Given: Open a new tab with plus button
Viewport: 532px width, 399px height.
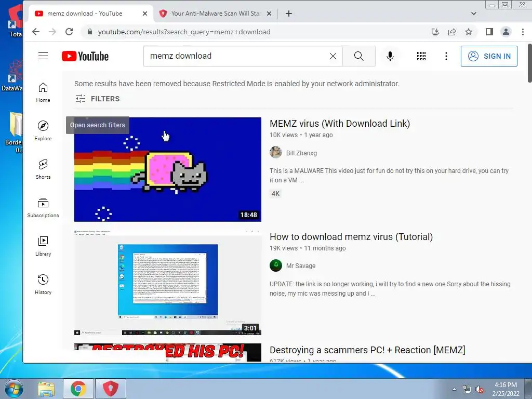Looking at the screenshot, I should (x=289, y=14).
